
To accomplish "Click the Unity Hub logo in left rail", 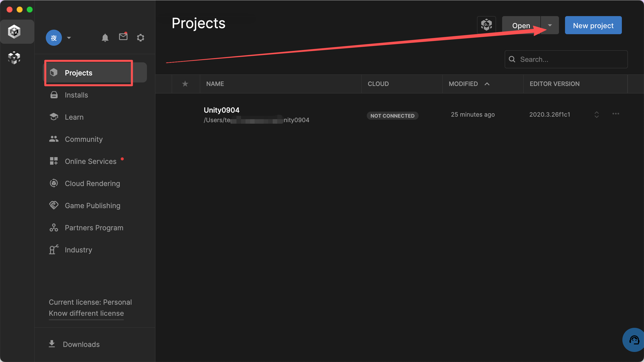I will (14, 32).
